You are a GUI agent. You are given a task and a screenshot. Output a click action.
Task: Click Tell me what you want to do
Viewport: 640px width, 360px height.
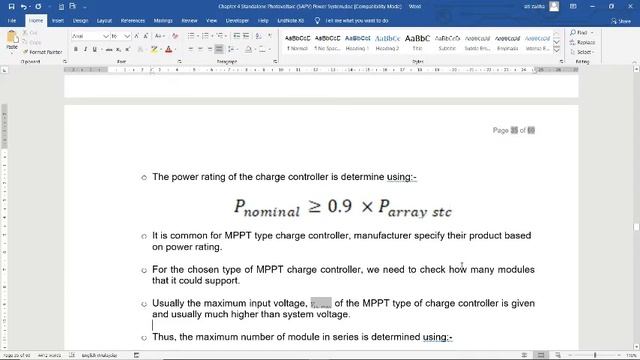click(352, 20)
